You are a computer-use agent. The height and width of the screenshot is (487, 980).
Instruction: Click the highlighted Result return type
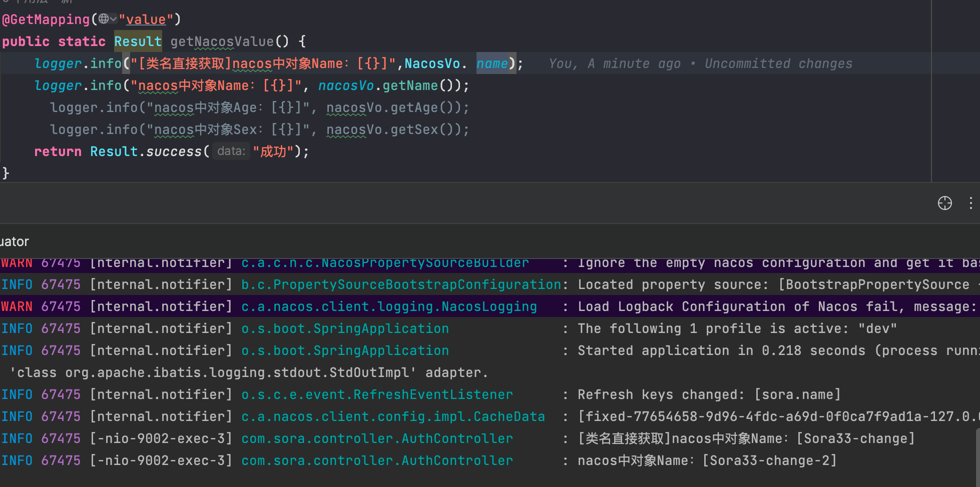point(138,41)
